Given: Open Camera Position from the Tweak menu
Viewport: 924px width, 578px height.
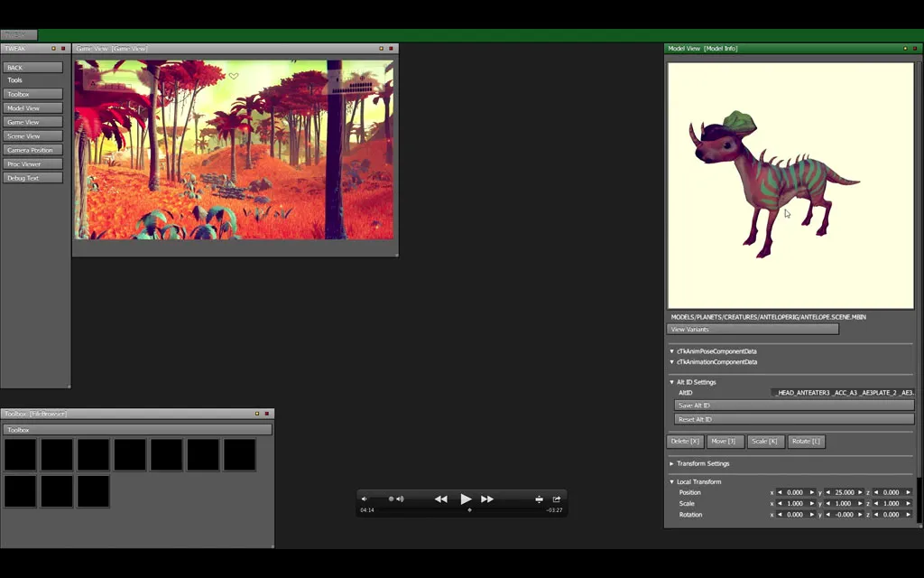Looking at the screenshot, I should tap(32, 150).
